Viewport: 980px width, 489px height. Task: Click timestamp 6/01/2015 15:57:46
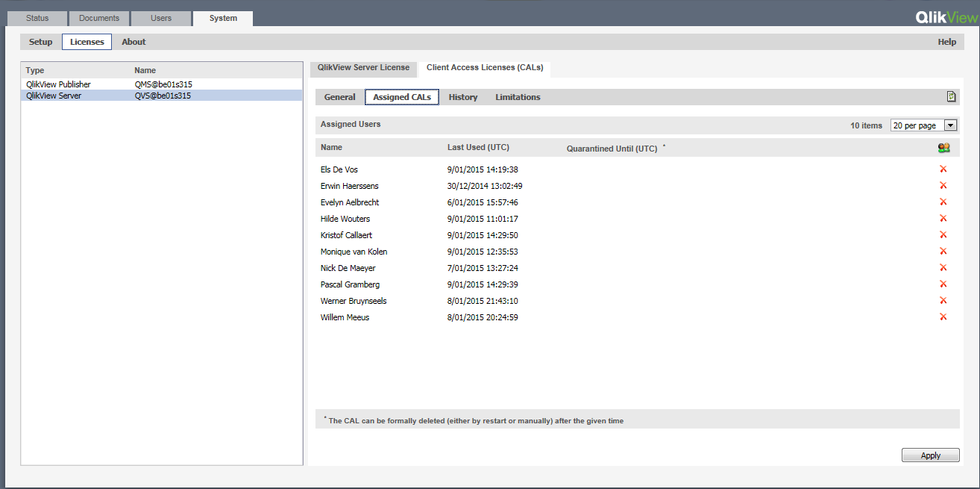coord(483,202)
